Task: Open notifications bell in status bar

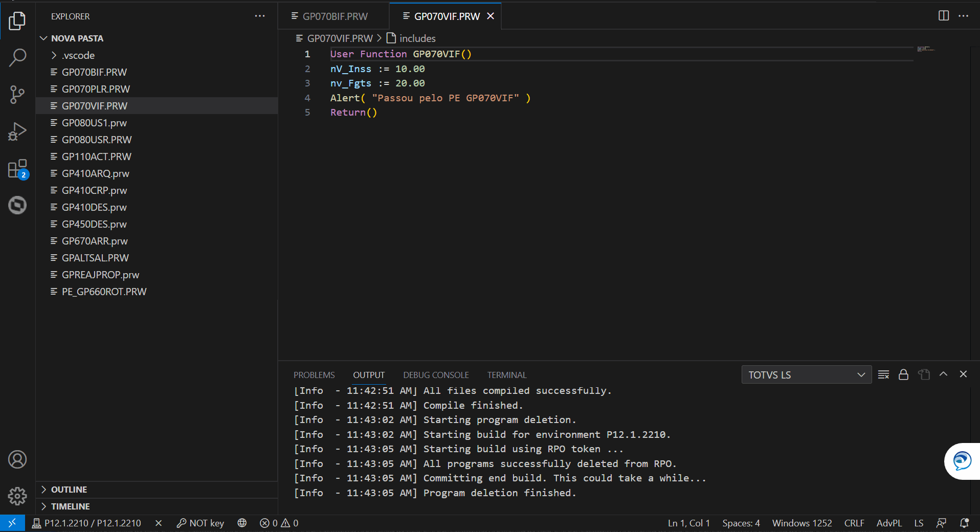Action: pyautogui.click(x=964, y=523)
